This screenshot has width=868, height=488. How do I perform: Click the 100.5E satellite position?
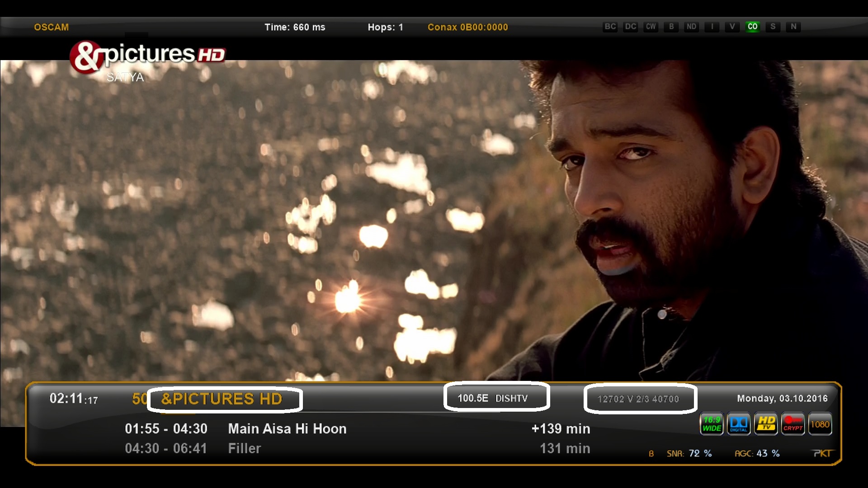point(473,398)
